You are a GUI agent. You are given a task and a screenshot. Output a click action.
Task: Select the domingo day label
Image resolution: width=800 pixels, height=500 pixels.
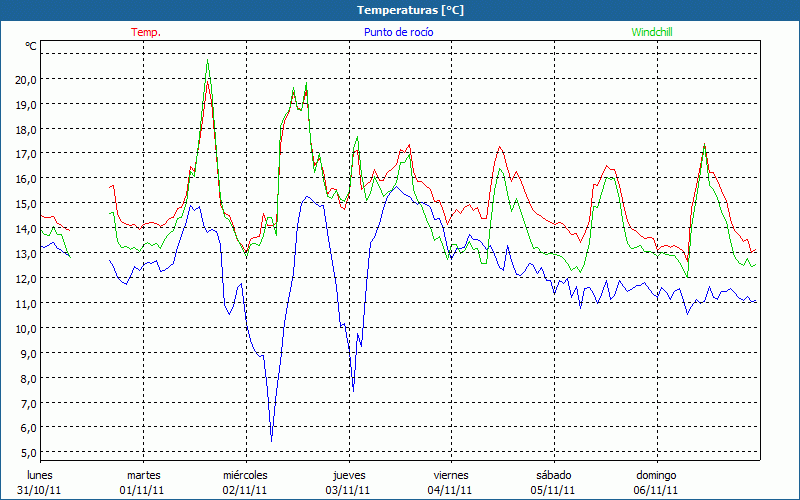(656, 474)
